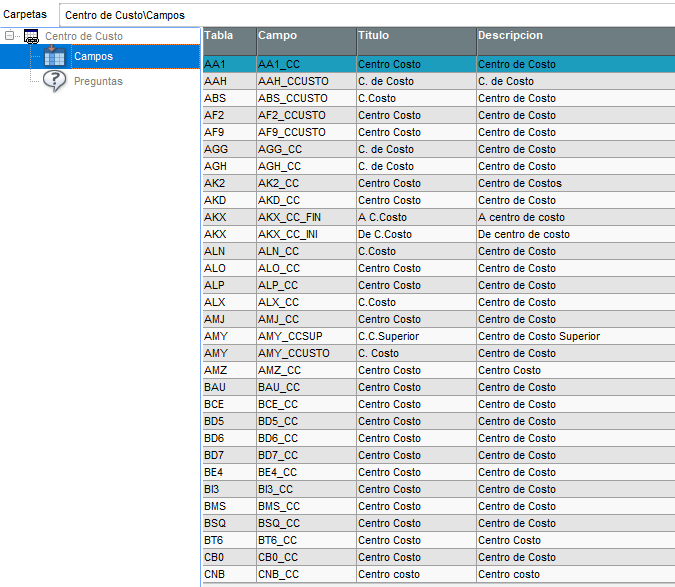Image resolution: width=675 pixels, height=587 pixels.
Task: Select the AMY_CCUSTO field cell
Action: pyautogui.click(x=307, y=353)
